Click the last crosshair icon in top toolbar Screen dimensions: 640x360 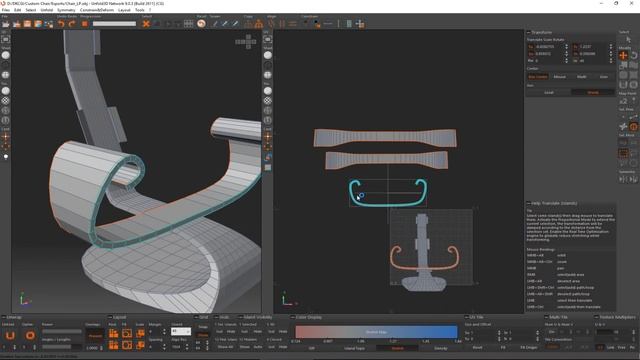pos(360,24)
